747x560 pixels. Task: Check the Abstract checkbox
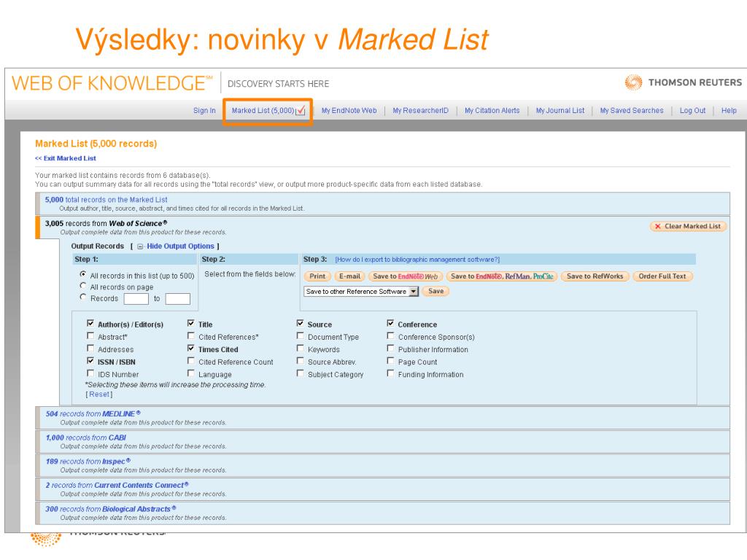coord(90,335)
